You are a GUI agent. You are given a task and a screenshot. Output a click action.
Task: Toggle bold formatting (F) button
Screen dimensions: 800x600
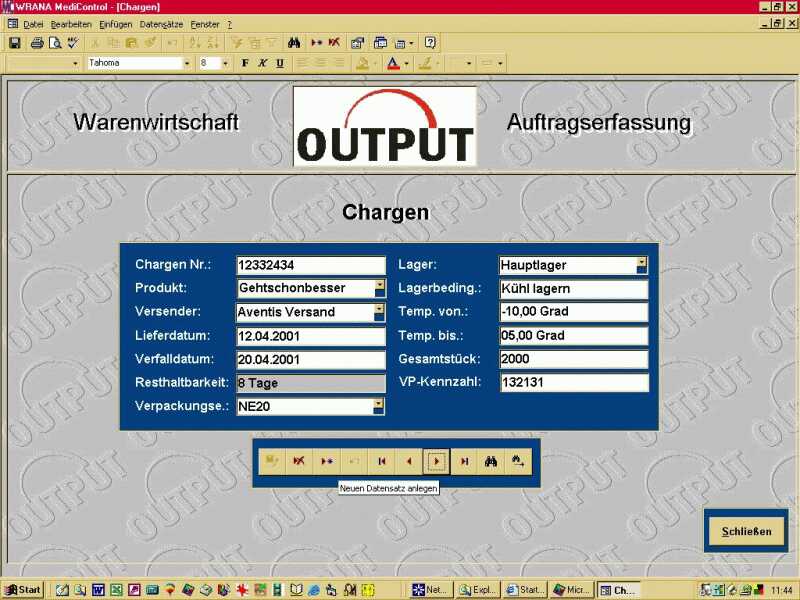click(245, 63)
